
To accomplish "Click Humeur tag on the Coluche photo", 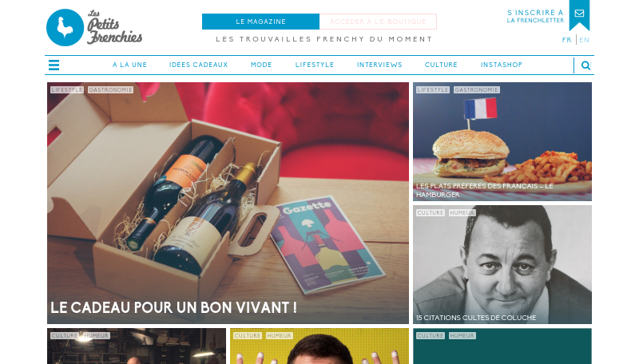I will 462,212.
